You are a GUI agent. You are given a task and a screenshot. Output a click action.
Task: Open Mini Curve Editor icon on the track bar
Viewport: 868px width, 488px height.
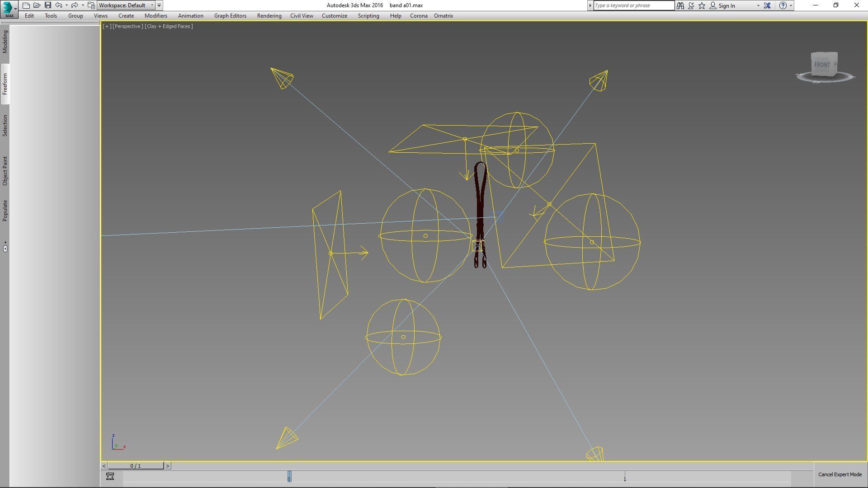110,476
